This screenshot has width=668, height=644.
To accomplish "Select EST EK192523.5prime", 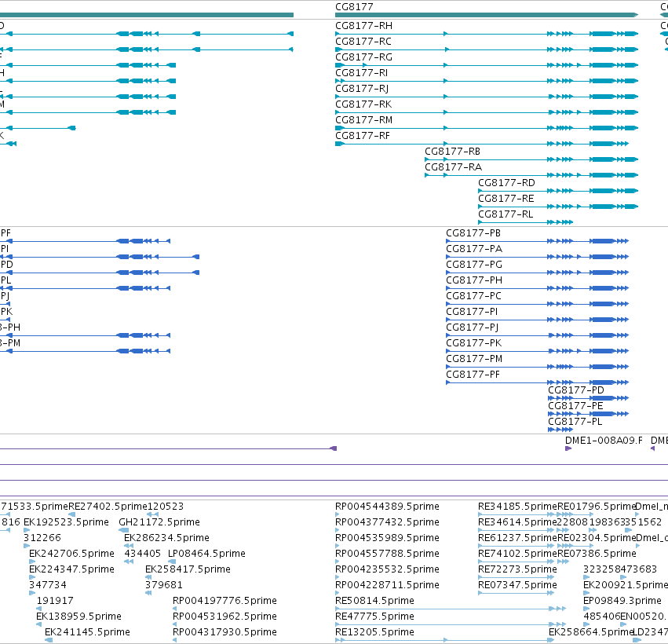I will (x=66, y=522).
